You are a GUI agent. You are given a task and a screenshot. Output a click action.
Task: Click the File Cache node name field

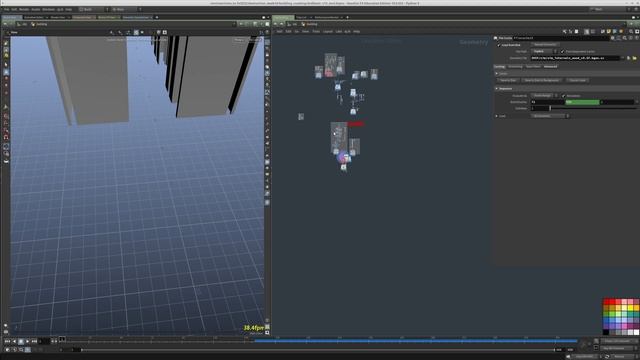[561, 38]
